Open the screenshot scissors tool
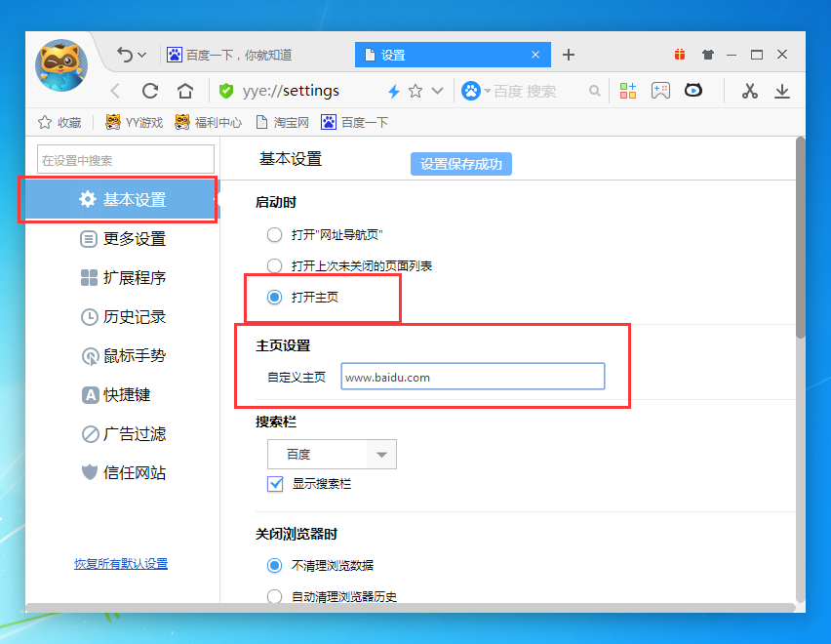This screenshot has height=644, width=831. point(749,91)
